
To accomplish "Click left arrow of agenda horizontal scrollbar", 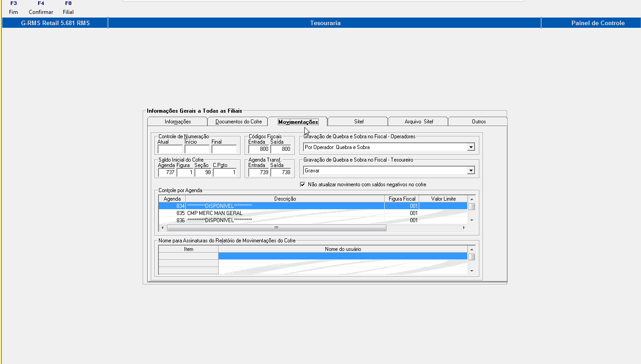I will 162,228.
